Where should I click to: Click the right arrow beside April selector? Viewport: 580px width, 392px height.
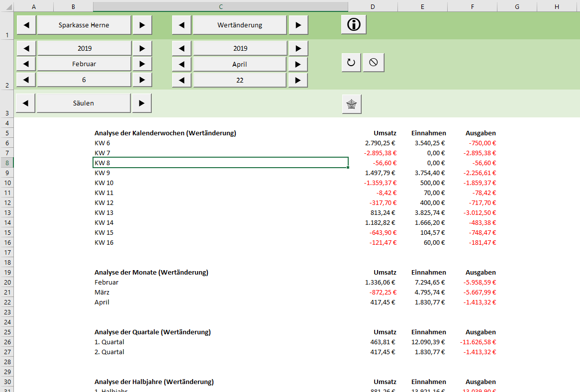point(298,64)
